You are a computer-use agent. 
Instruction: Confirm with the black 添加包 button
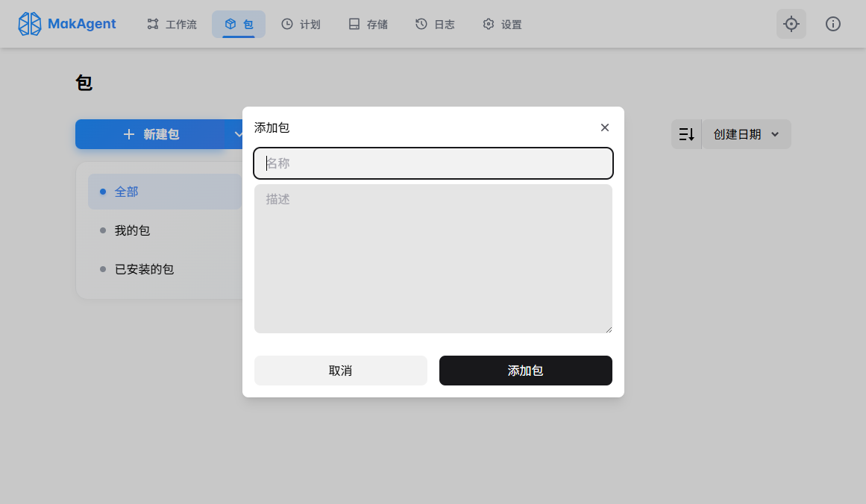tap(525, 371)
